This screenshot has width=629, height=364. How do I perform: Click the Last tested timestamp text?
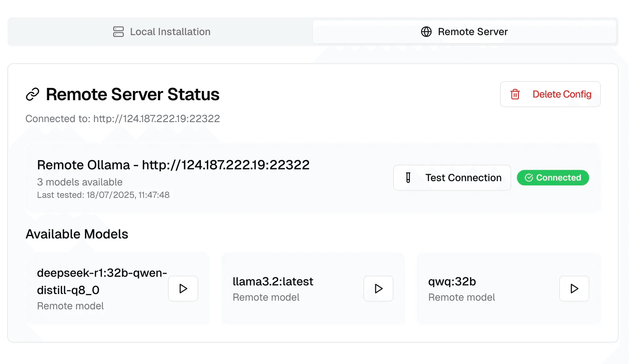click(103, 195)
